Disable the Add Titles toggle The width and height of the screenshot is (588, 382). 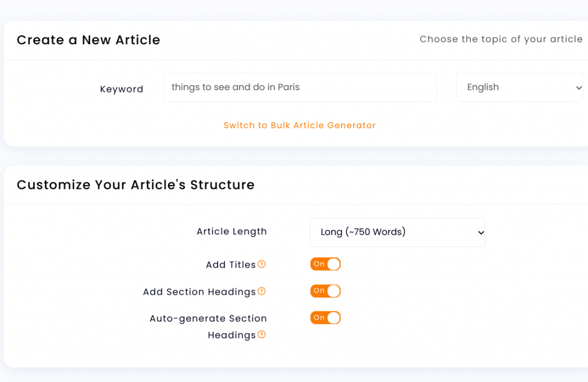coord(325,264)
